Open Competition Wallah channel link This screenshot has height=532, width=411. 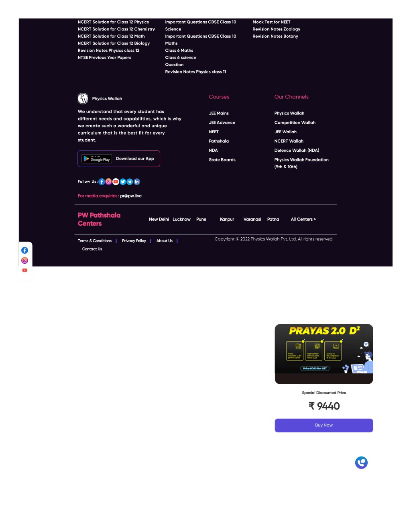coord(295,122)
